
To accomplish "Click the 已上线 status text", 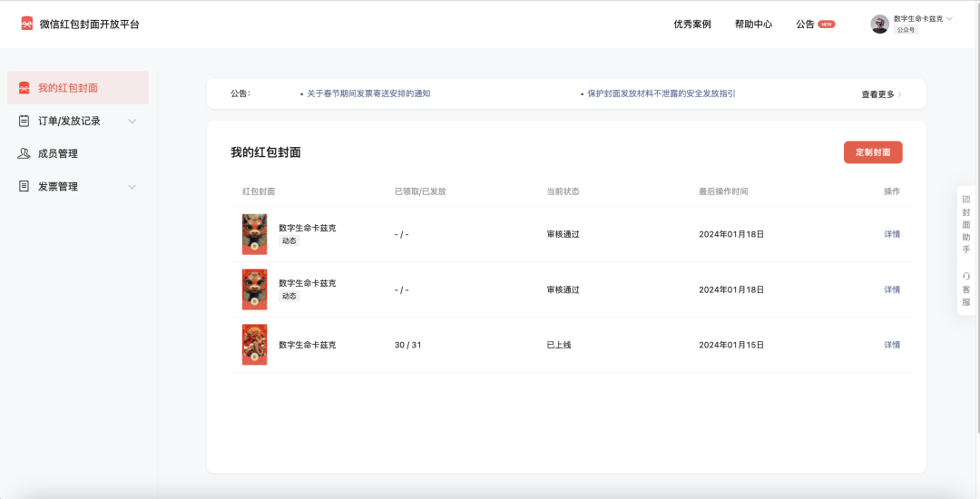I will point(559,345).
